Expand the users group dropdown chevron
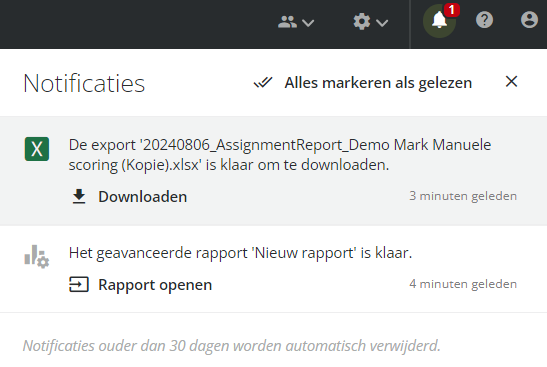 pos(308,23)
